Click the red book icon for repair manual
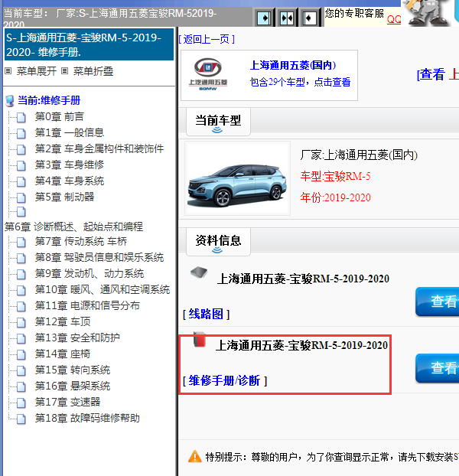459x476 pixels. click(x=200, y=339)
